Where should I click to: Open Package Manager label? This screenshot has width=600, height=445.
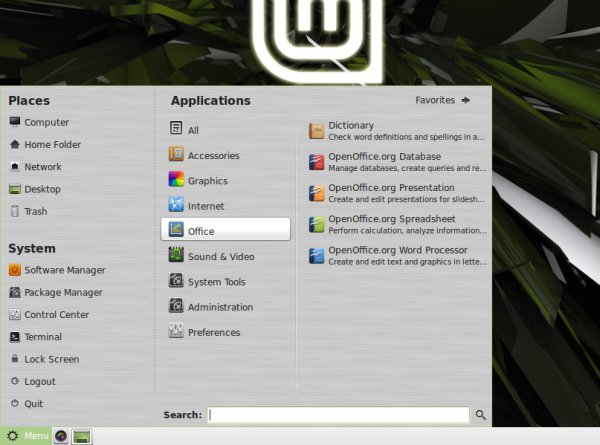64,292
